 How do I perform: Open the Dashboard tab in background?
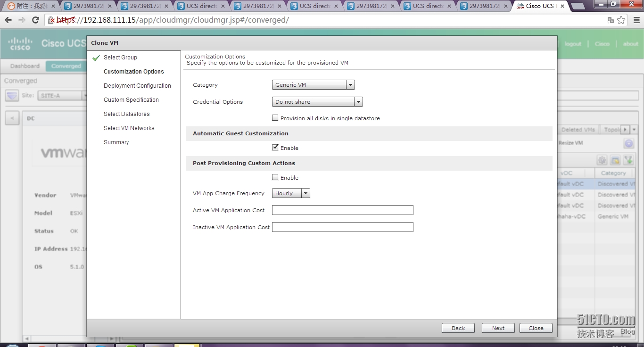pos(25,66)
